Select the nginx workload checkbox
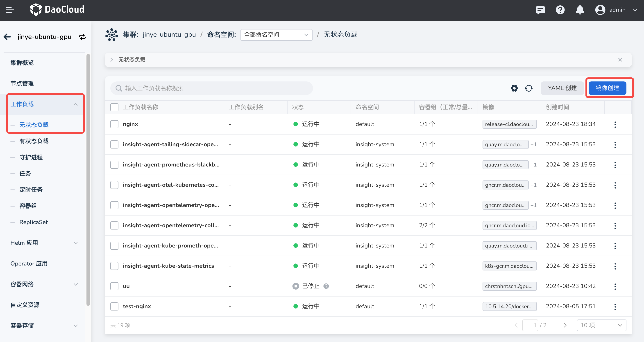 114,124
